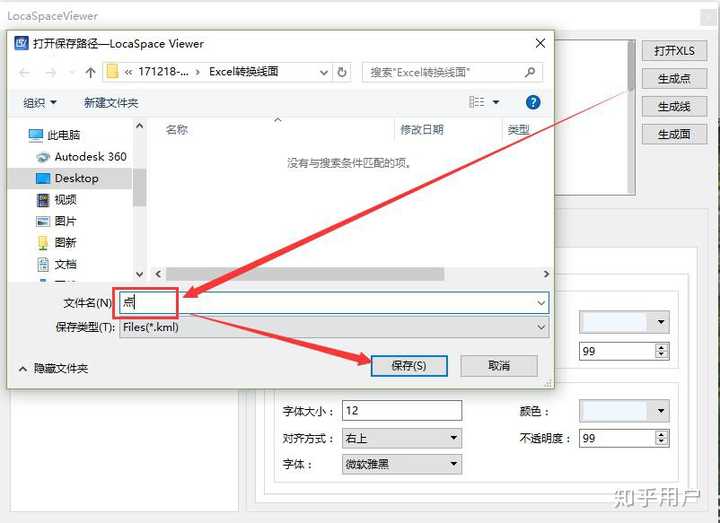Click the forward navigation arrow in save dialog
Viewport: 720px width, 523px height.
[51, 73]
